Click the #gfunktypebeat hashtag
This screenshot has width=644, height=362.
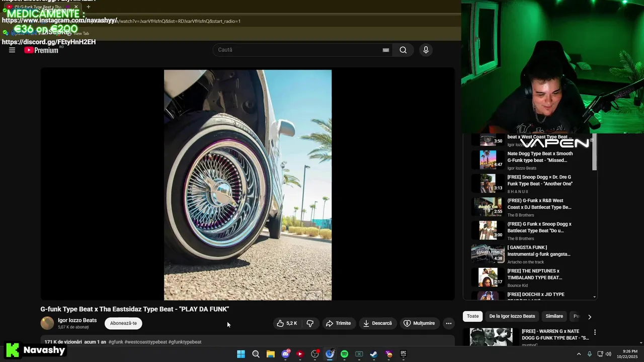185,342
